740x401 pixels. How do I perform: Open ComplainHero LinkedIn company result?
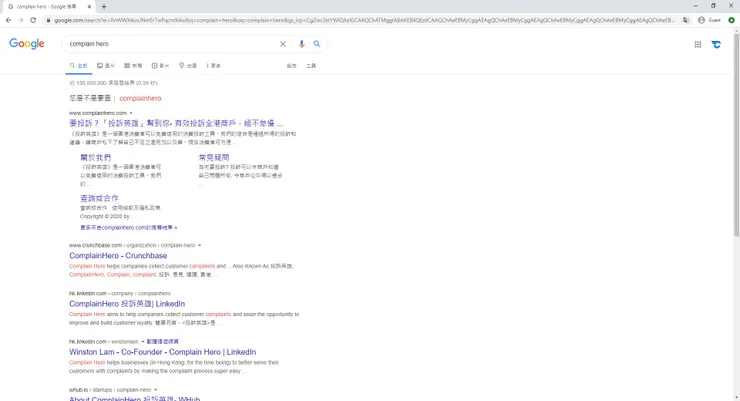pyautogui.click(x=127, y=304)
